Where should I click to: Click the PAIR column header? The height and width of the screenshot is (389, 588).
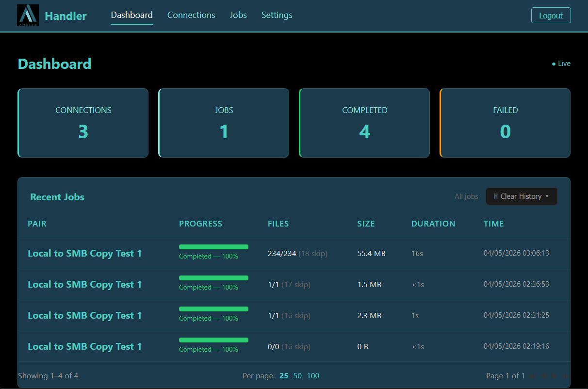(37, 224)
